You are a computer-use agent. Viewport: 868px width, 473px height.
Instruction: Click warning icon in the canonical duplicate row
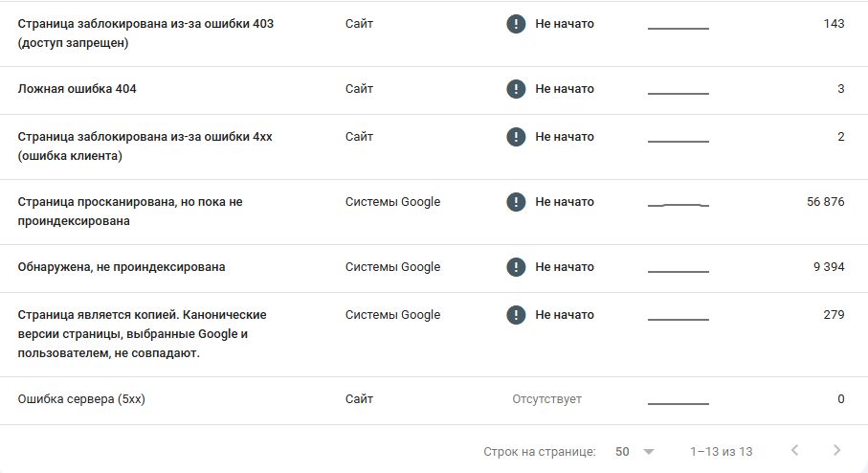516,315
